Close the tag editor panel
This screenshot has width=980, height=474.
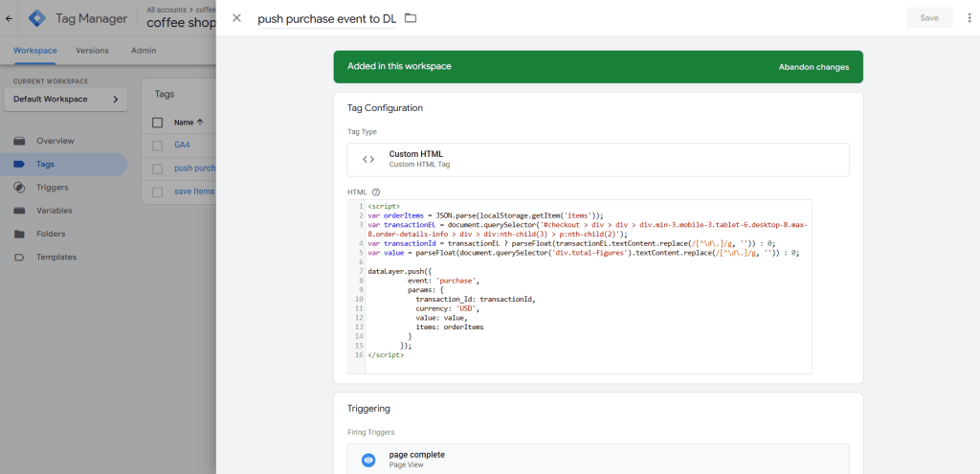[x=237, y=18]
